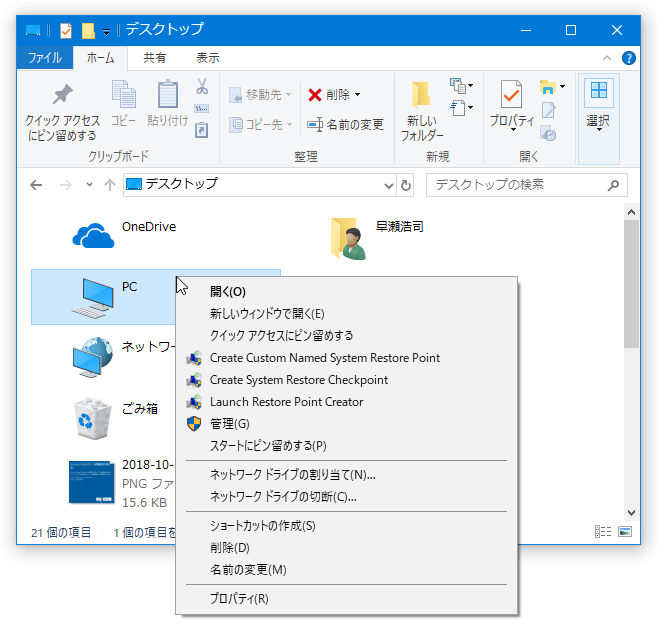
Task: Choose クイック アクセスにピン留めする in the context menu
Action: (346, 336)
